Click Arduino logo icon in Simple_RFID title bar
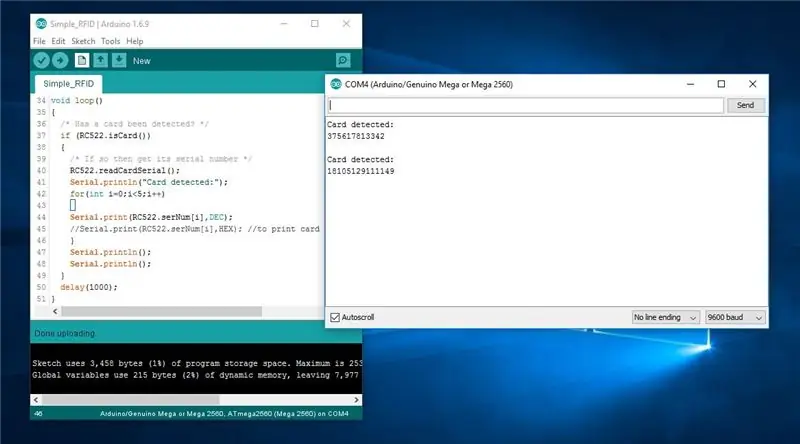800x444 pixels. (41, 23)
